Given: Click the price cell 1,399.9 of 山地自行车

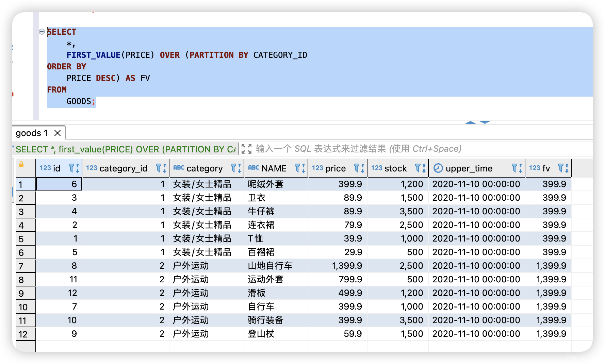Looking at the screenshot, I should 338,266.
